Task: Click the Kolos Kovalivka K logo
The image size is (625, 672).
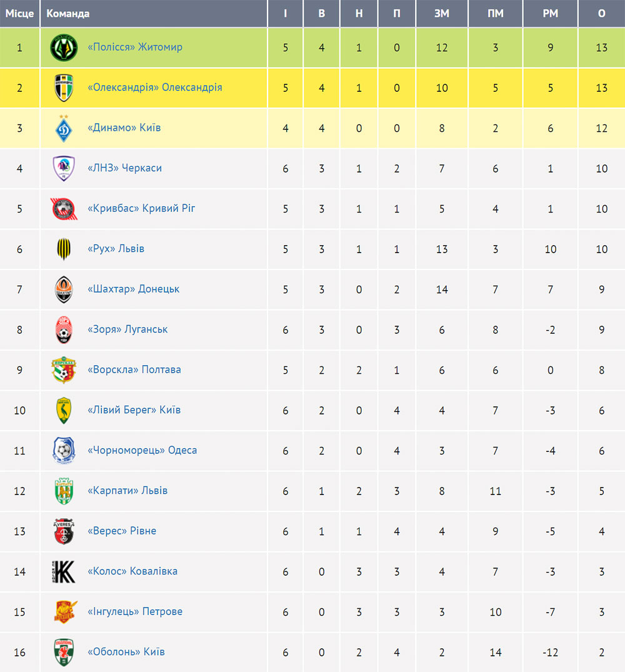Action: [x=64, y=572]
